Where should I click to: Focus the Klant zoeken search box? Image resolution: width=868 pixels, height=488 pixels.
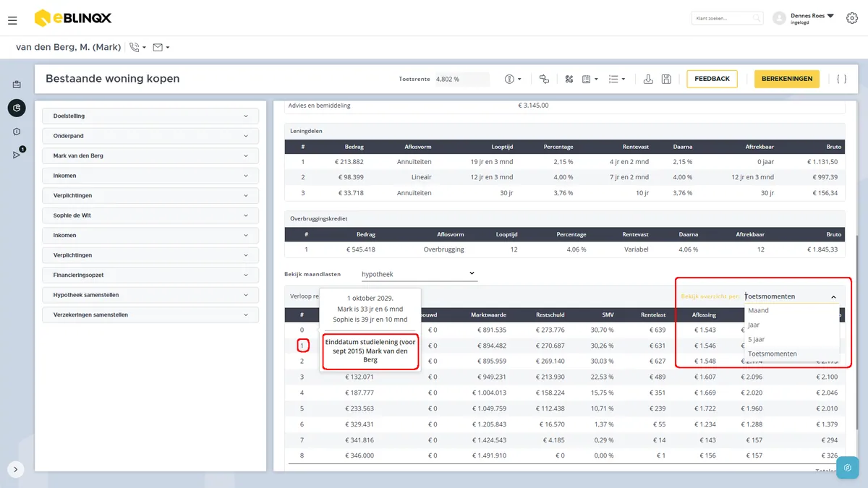click(727, 18)
